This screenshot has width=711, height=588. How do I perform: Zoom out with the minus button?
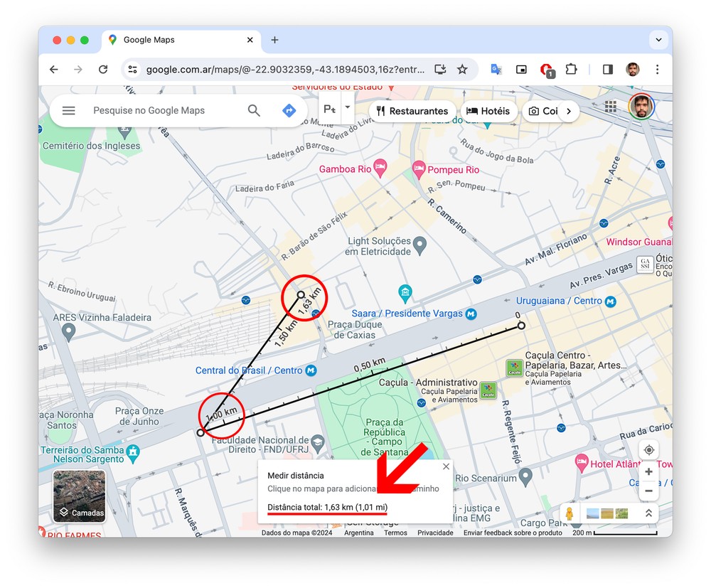tap(648, 491)
